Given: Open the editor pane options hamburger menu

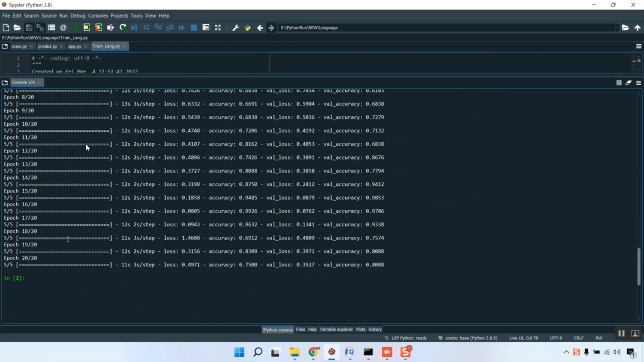Looking at the screenshot, I should click(x=638, y=46).
